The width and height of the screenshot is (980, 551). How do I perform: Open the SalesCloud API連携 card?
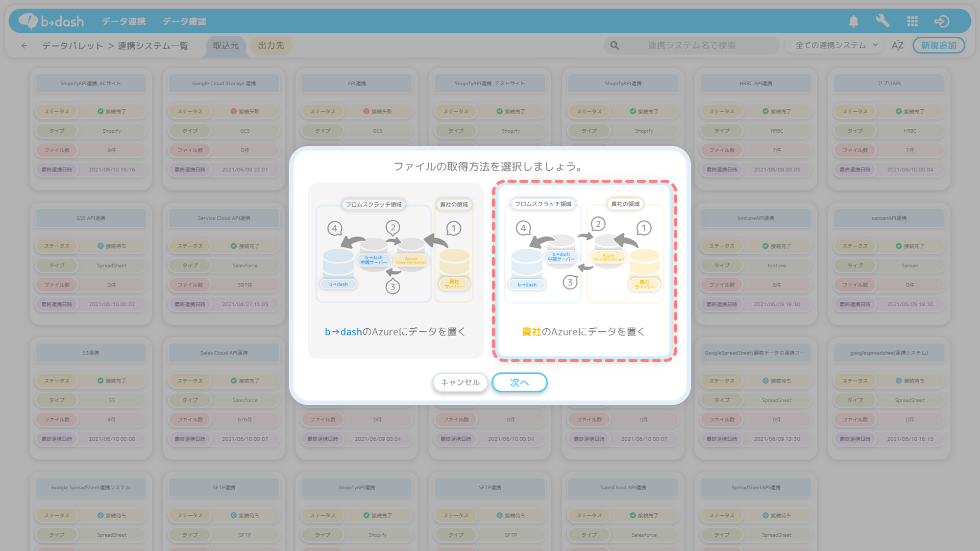623,512
